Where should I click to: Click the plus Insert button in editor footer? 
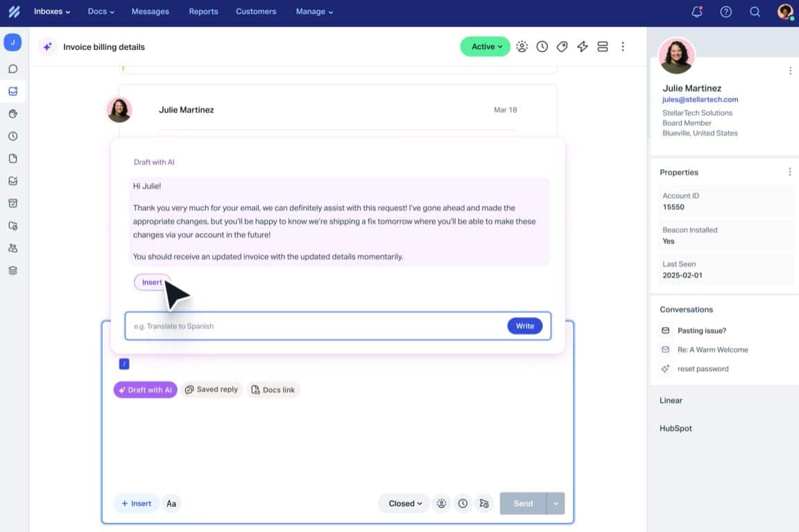[136, 504]
